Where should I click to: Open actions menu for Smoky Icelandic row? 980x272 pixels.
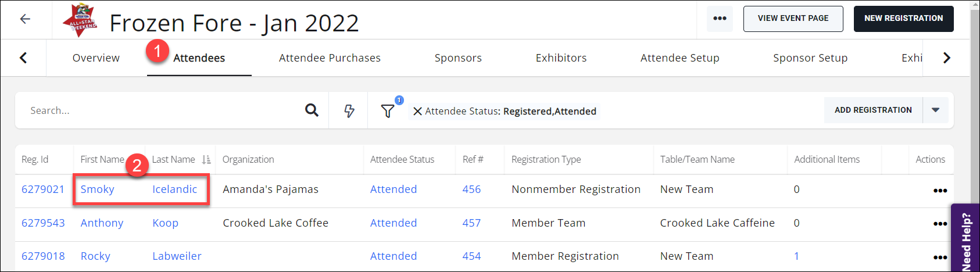pyautogui.click(x=939, y=191)
